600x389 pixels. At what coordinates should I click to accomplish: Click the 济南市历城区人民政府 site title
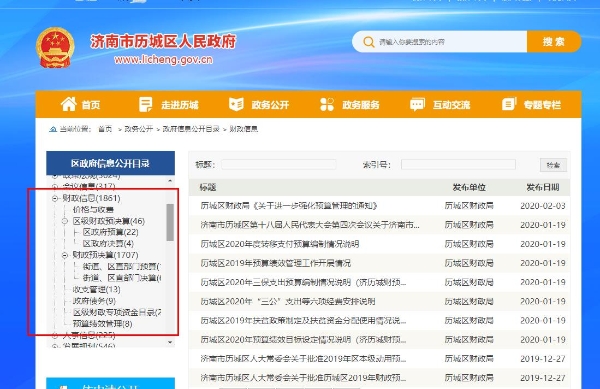click(163, 41)
